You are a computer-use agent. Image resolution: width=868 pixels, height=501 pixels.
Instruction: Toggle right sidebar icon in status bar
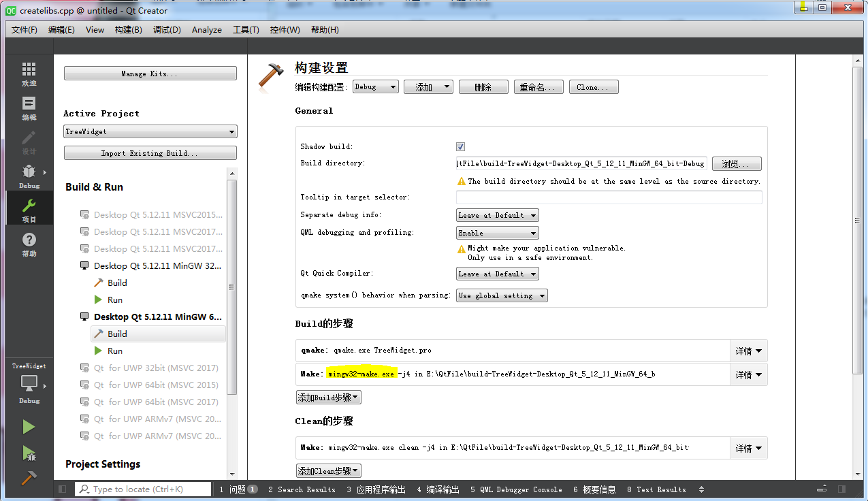coord(842,489)
